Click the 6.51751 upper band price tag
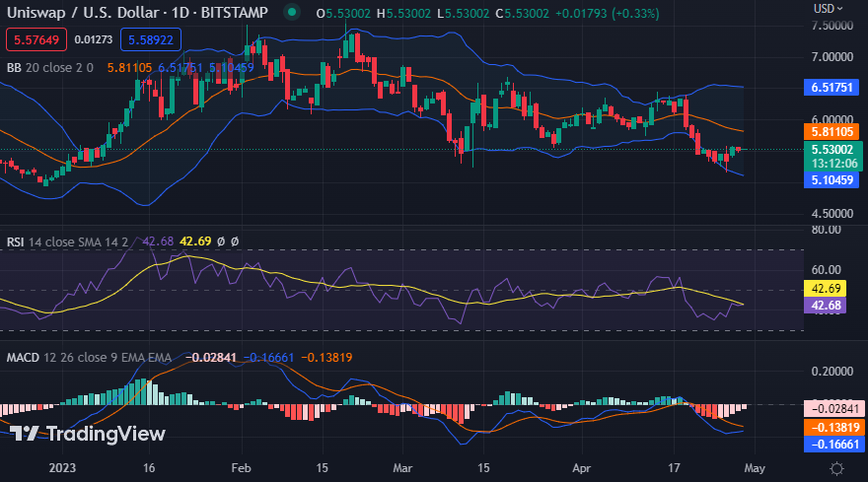Screen dimensions: 868x482 (x=832, y=88)
